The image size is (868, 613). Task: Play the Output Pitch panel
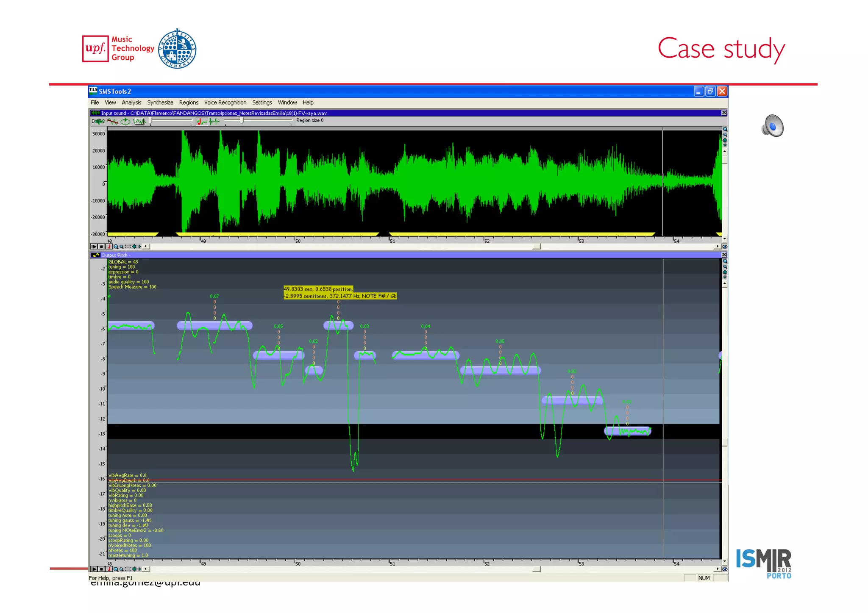click(94, 569)
